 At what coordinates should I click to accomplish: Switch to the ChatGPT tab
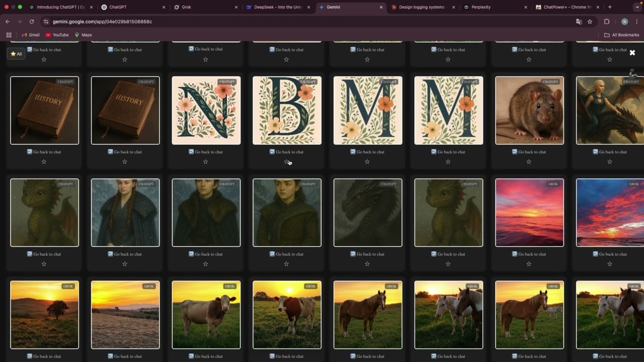point(133,7)
